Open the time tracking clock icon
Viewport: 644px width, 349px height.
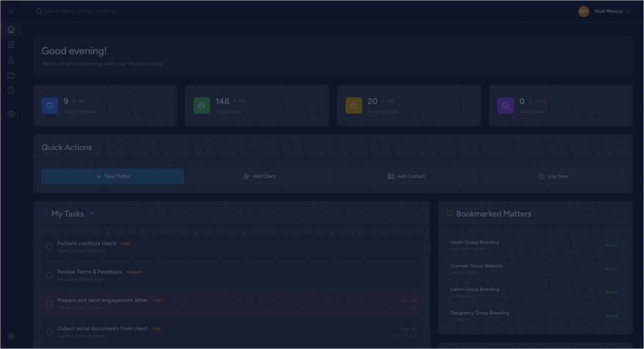click(x=11, y=90)
